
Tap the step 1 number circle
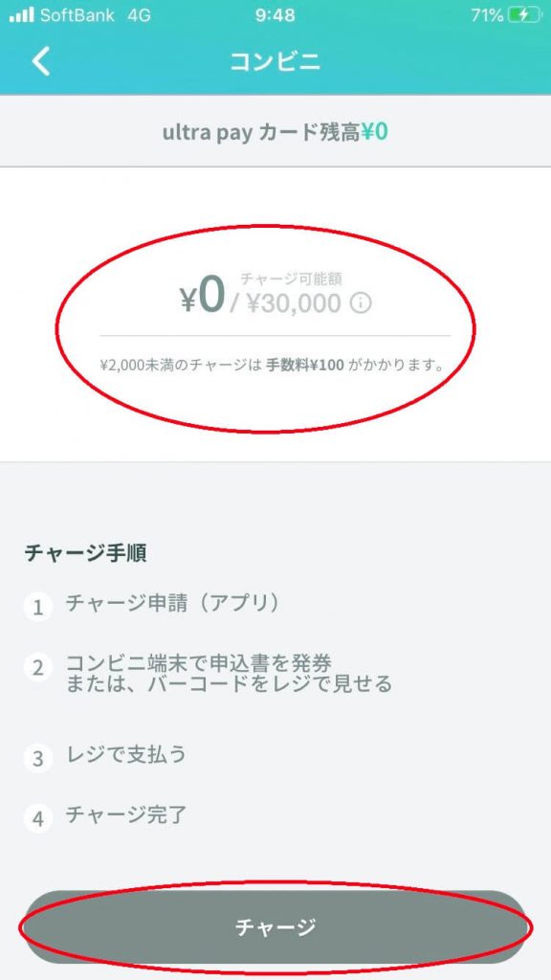(x=38, y=607)
